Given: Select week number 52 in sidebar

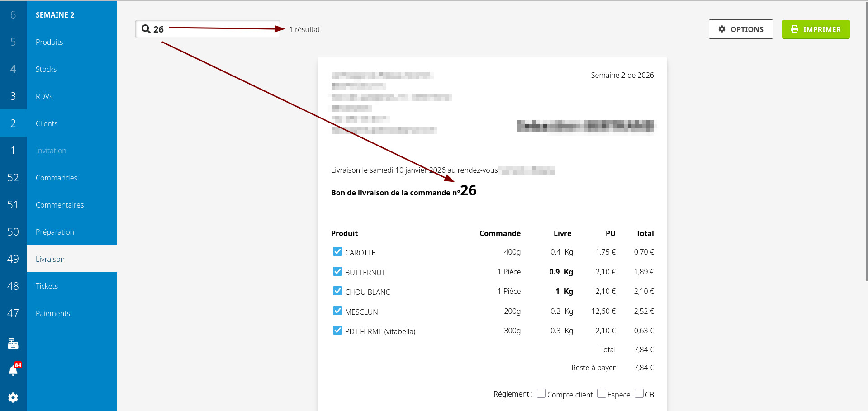Looking at the screenshot, I should 13,178.
